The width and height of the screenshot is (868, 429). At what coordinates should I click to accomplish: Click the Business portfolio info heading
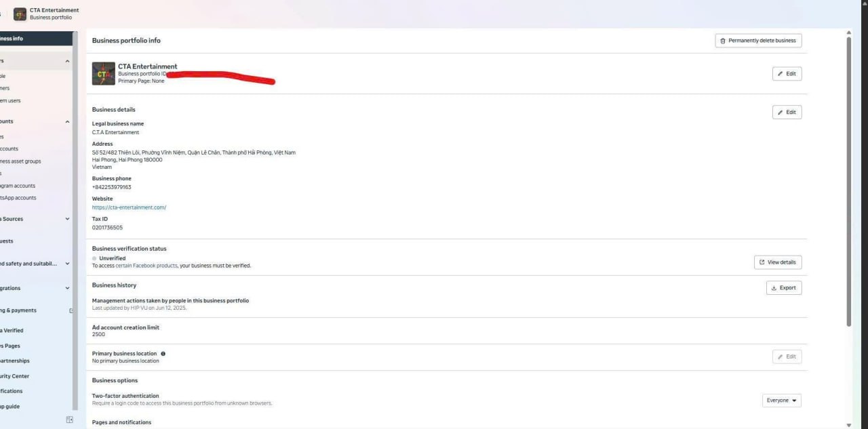coord(126,41)
